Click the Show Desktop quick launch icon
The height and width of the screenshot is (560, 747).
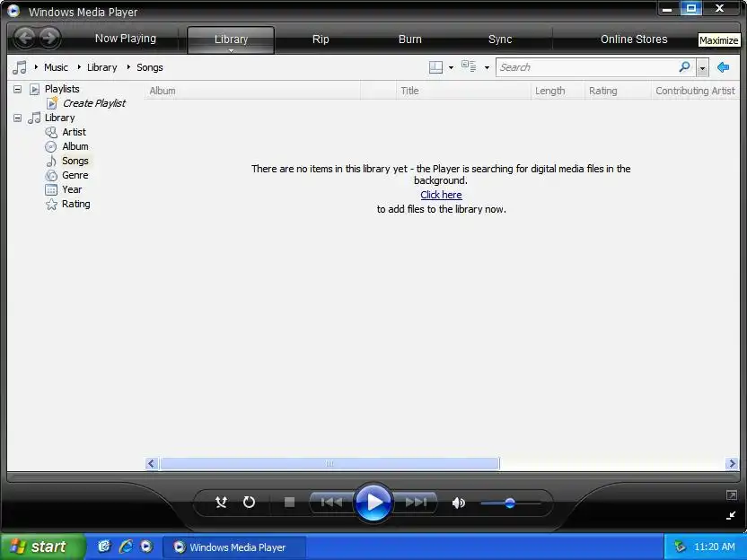(x=104, y=547)
